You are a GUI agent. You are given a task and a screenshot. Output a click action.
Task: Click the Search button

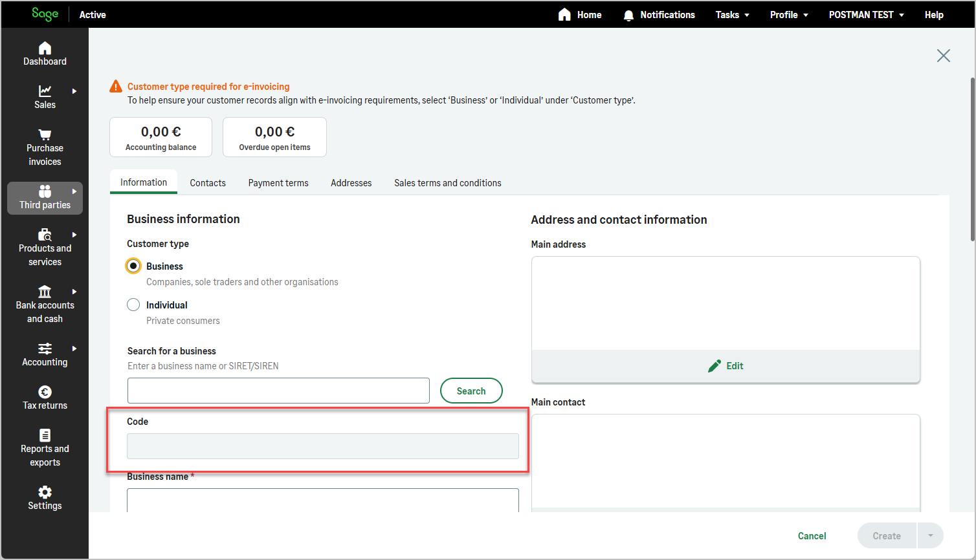[471, 391]
